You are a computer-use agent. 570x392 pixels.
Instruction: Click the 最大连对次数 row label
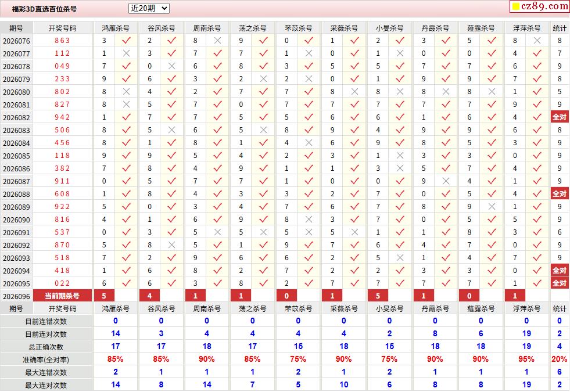click(46, 385)
